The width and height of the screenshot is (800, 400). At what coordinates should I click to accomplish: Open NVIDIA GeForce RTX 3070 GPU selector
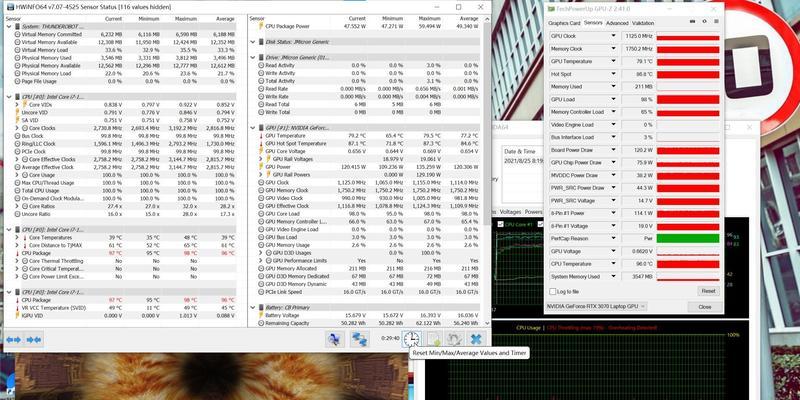point(596,306)
